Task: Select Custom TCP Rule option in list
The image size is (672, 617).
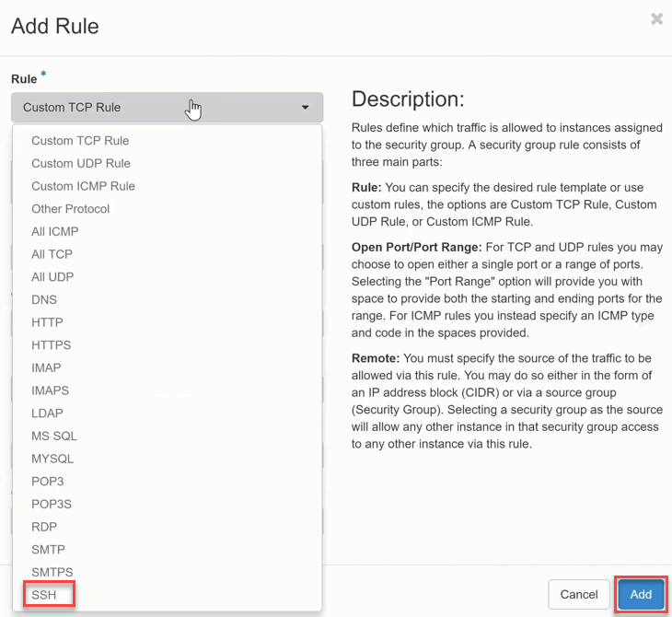Action: click(x=80, y=141)
